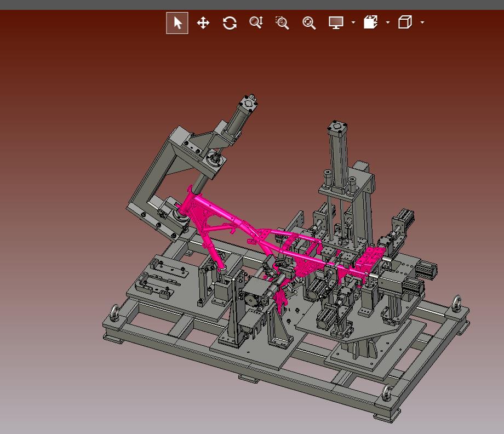This screenshot has width=504, height=434.
Task: Choose the Pan tool with four arrows
Action: [x=203, y=23]
